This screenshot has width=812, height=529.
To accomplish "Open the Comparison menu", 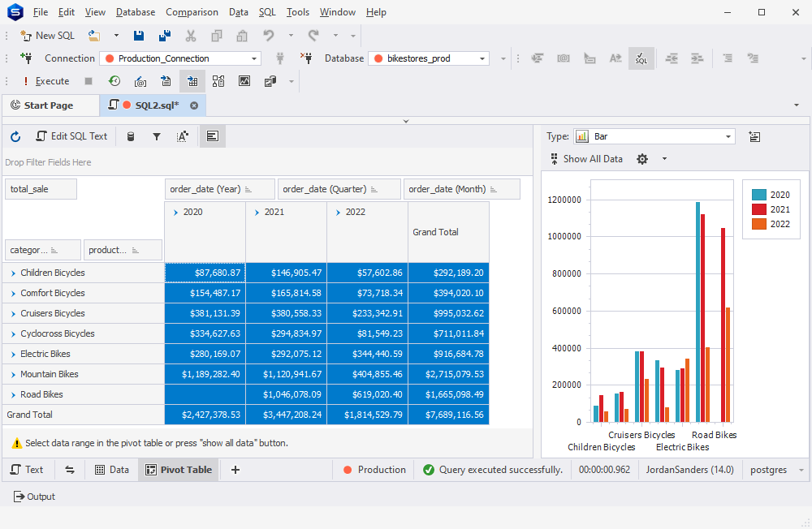I will (192, 11).
